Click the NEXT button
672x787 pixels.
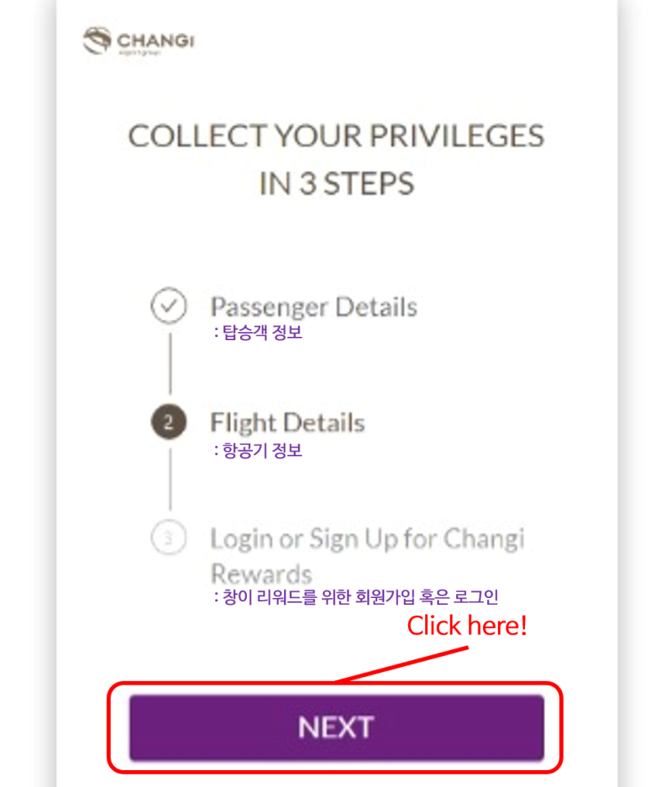[x=337, y=727]
